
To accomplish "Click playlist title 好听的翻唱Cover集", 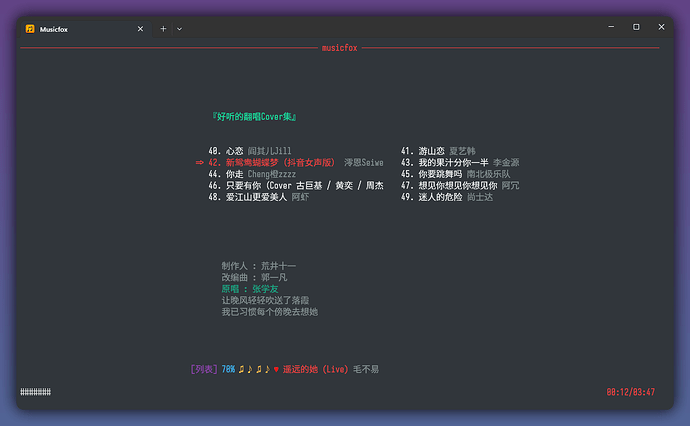I will tap(254, 117).
